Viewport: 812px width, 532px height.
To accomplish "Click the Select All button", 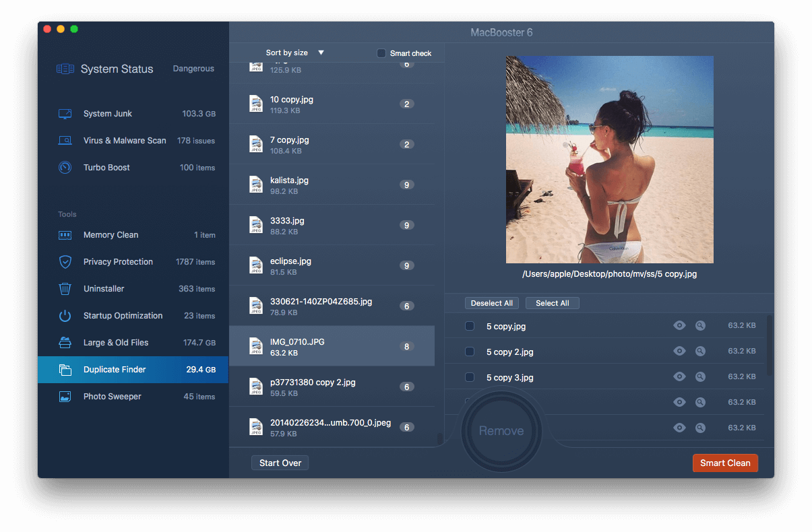I will tap(552, 303).
